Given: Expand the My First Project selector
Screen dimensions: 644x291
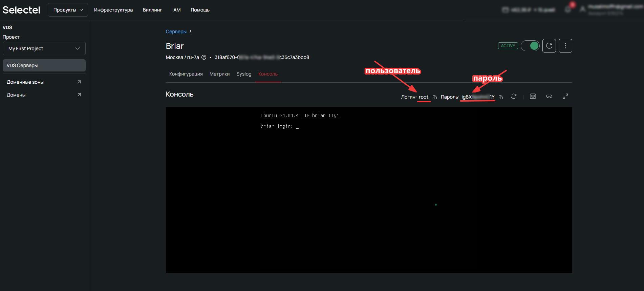Looking at the screenshot, I should coord(44,48).
